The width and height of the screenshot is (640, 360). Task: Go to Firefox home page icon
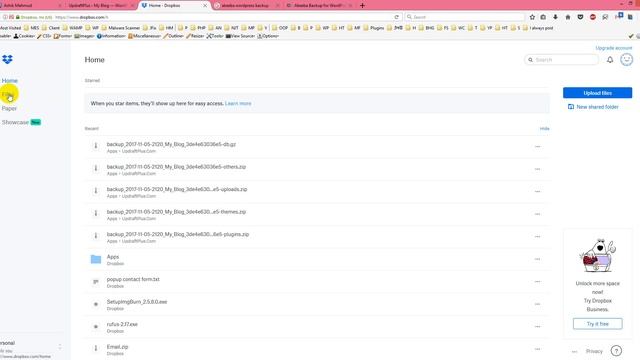click(x=568, y=17)
